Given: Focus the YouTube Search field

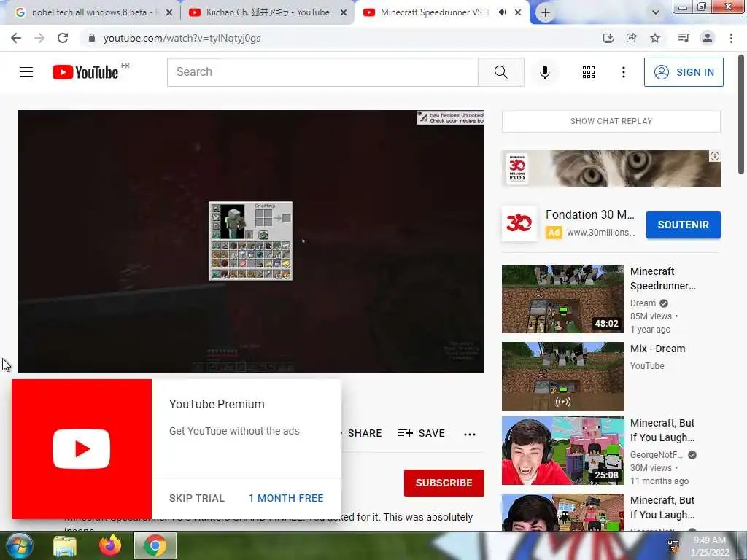Looking at the screenshot, I should tap(322, 72).
